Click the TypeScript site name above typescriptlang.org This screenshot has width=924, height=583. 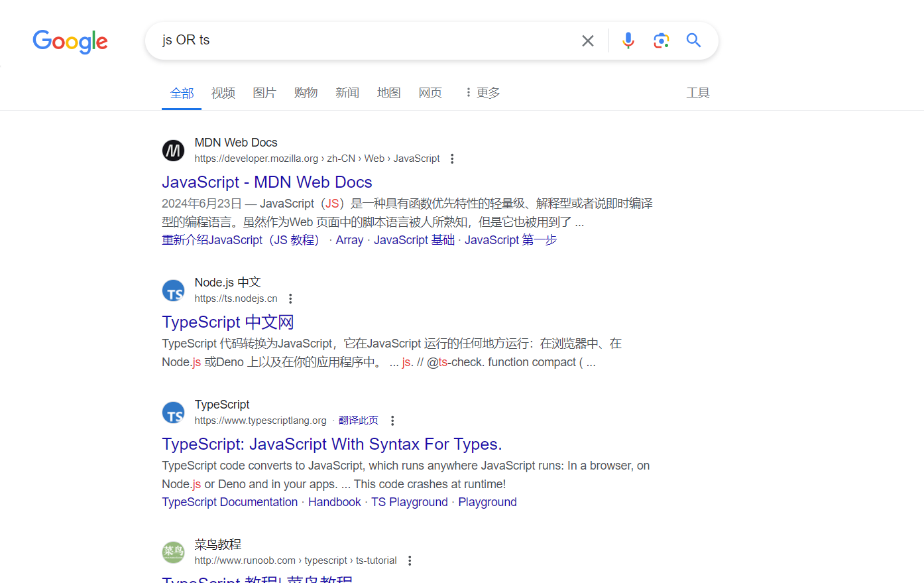pos(222,405)
